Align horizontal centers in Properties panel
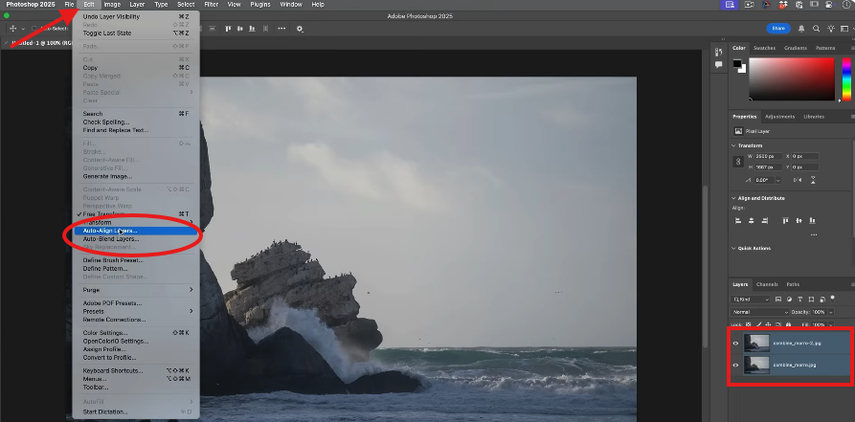Screen dimensions: 855x422 click(751, 221)
